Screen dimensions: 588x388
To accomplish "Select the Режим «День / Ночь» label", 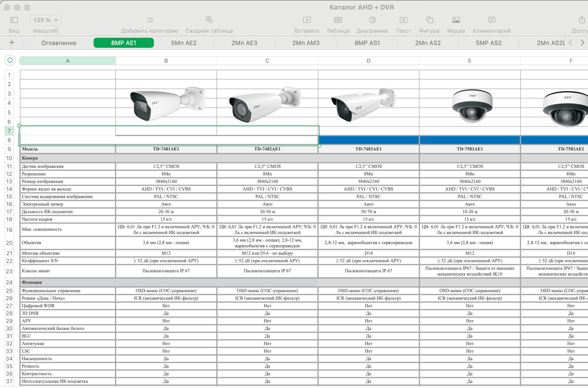I will pos(68,298).
